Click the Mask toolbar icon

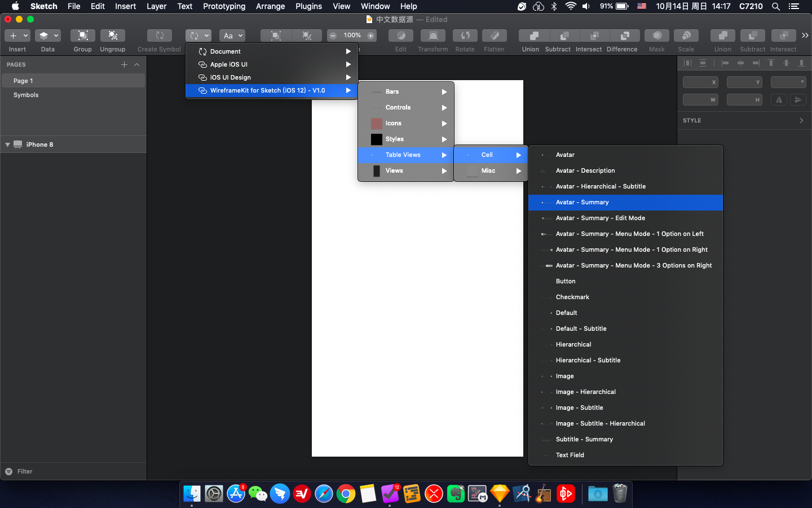(x=657, y=36)
